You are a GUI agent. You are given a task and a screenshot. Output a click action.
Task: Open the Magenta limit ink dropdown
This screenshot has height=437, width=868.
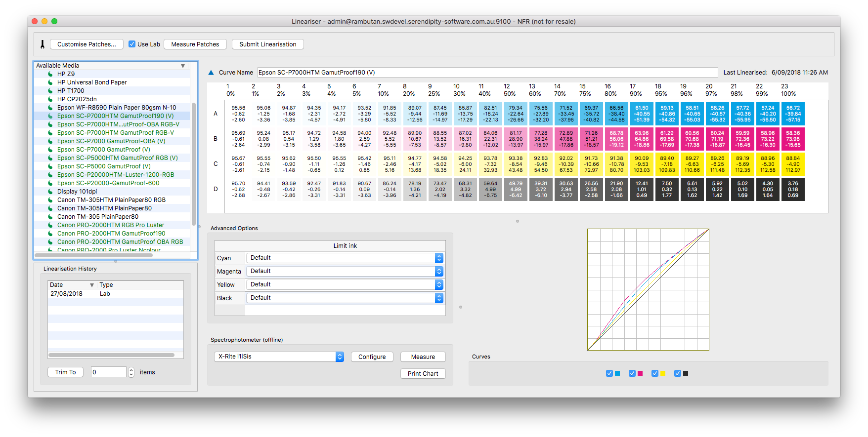(345, 271)
